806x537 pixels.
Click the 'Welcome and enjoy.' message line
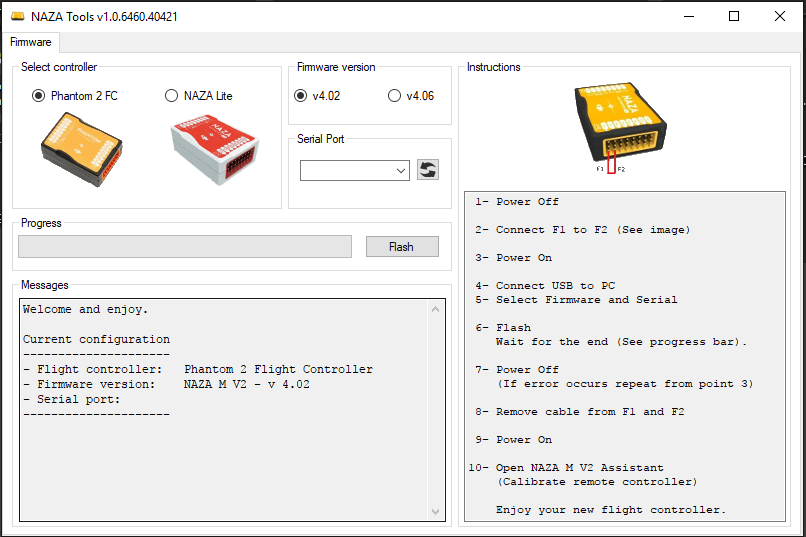(85, 309)
